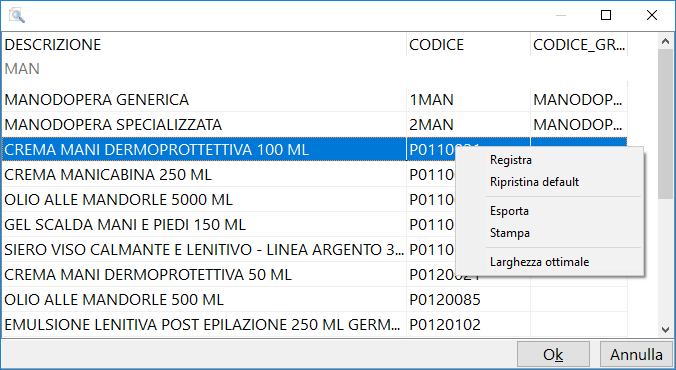
Task: Click the magnifier window icon in title bar
Action: pos(17,16)
